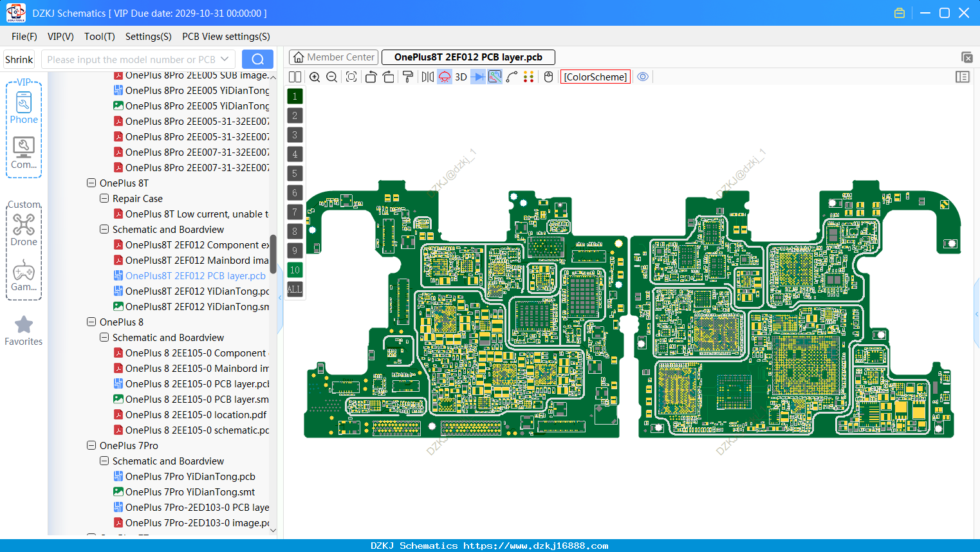Open the File(F) menu
This screenshot has width=980, height=552.
point(24,37)
